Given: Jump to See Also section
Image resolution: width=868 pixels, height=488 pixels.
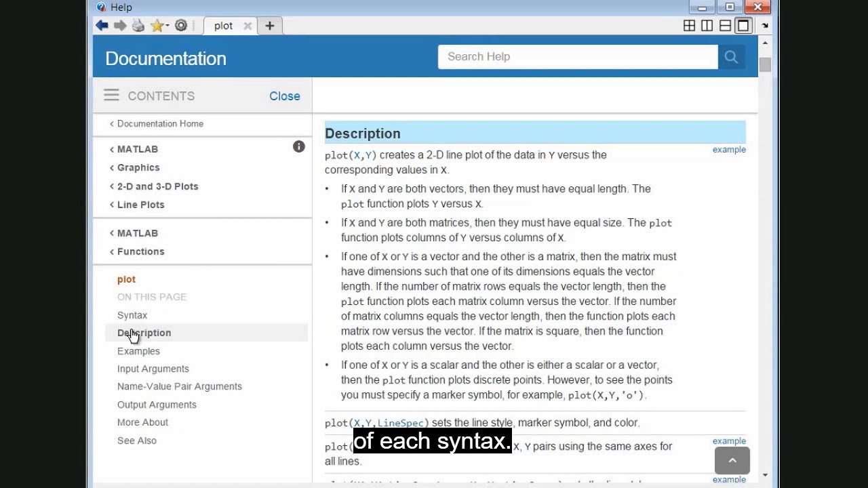Looking at the screenshot, I should point(137,441).
